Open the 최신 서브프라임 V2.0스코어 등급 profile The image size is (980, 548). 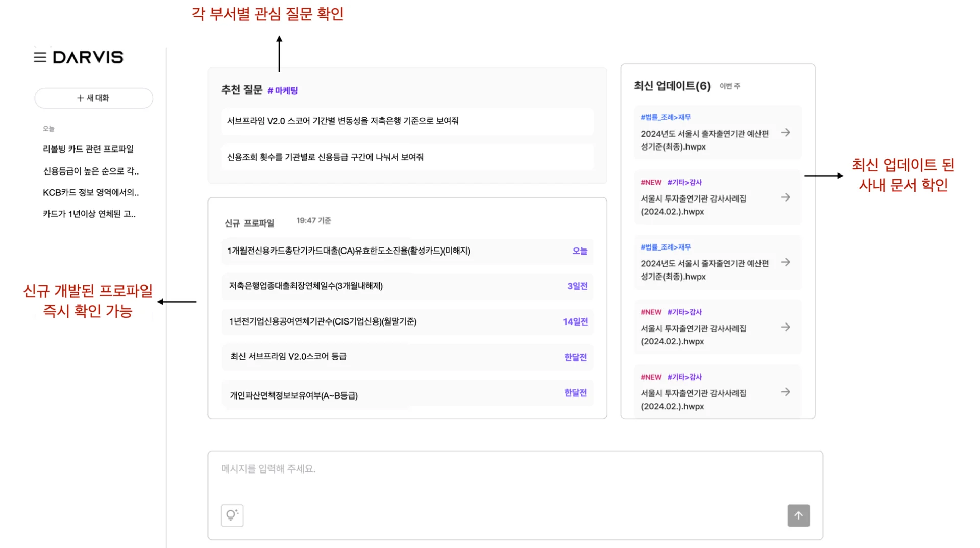(407, 357)
